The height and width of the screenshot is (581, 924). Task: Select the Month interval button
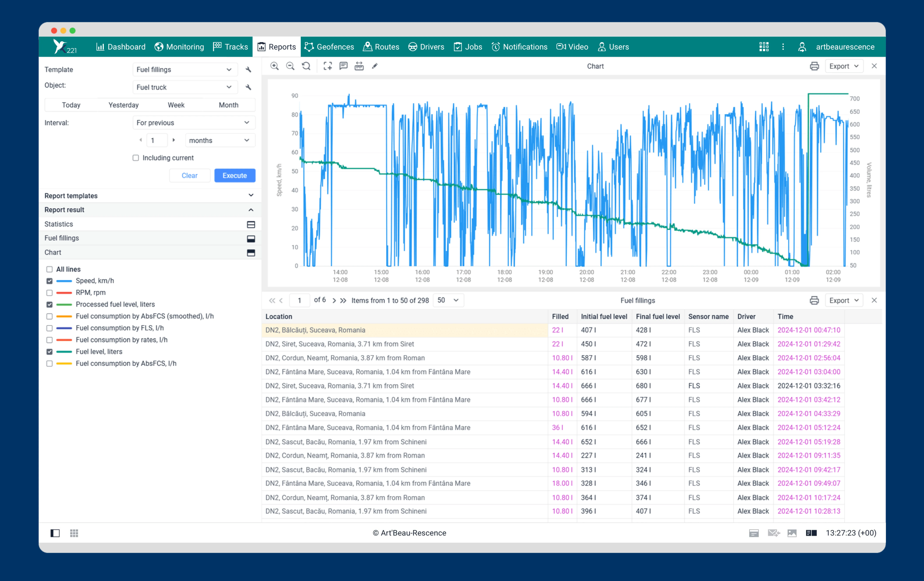tap(229, 105)
